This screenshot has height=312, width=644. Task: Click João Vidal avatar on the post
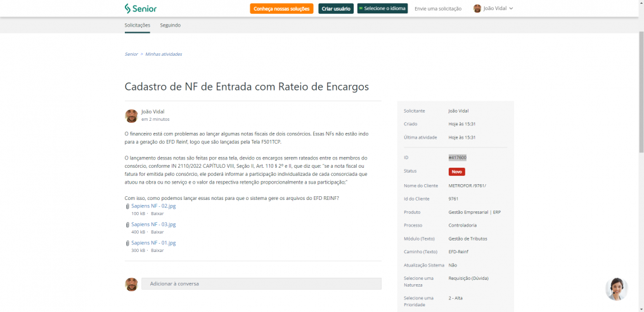131,116
